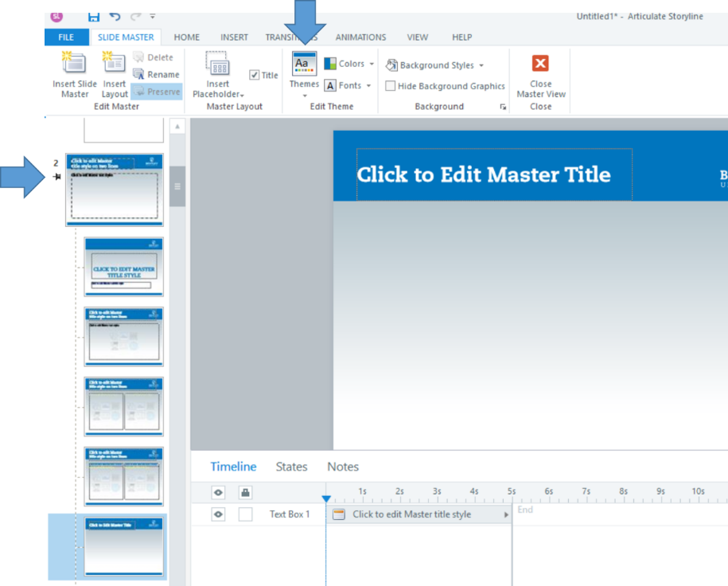Click the Close Master View icon
The image size is (728, 586).
[x=540, y=64]
